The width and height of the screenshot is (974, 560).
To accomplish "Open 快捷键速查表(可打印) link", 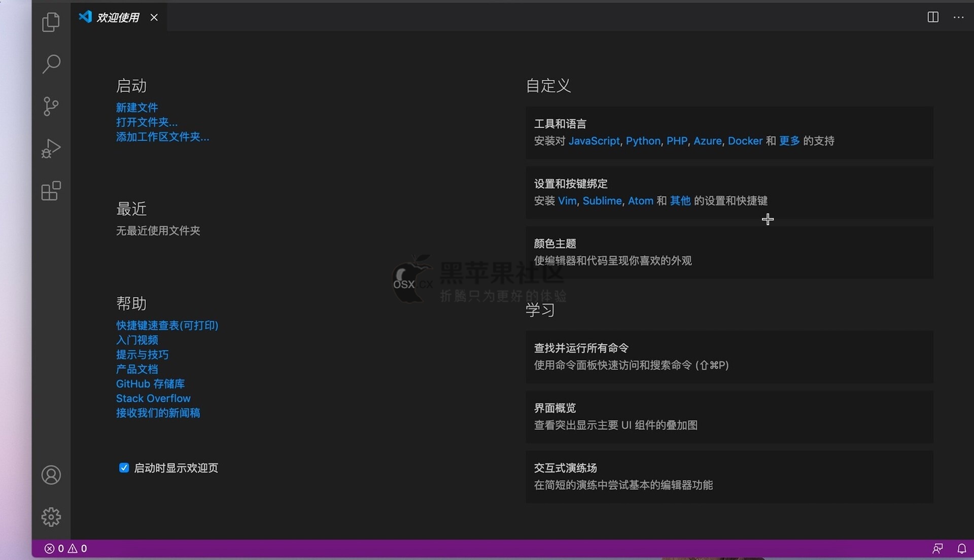I will (167, 325).
